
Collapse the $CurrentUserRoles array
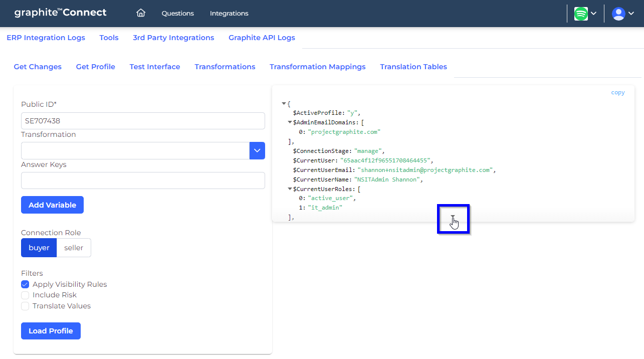[x=290, y=189]
